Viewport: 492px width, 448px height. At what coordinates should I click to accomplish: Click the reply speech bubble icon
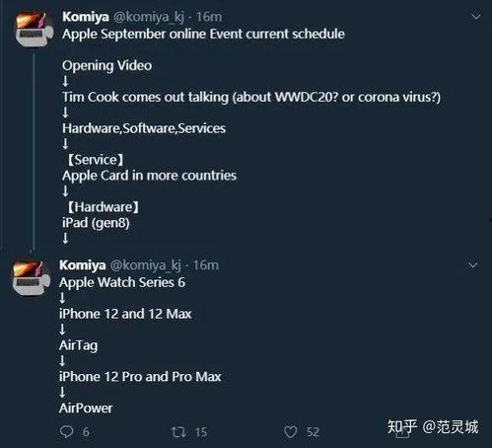[x=66, y=431]
